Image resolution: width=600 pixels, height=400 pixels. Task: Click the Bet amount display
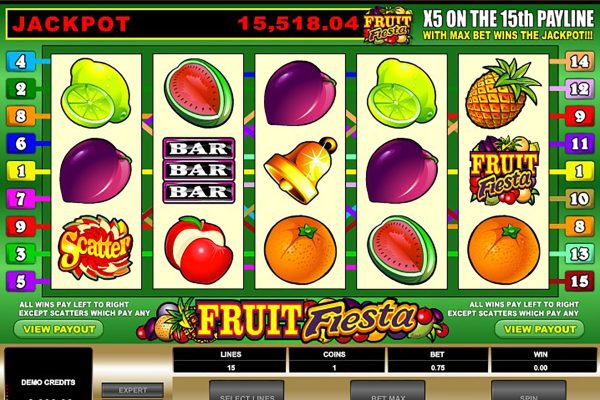pos(437,367)
